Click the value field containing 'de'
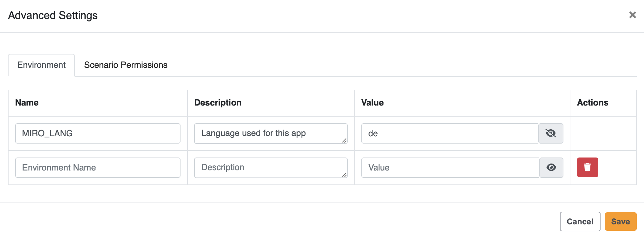 tap(450, 133)
